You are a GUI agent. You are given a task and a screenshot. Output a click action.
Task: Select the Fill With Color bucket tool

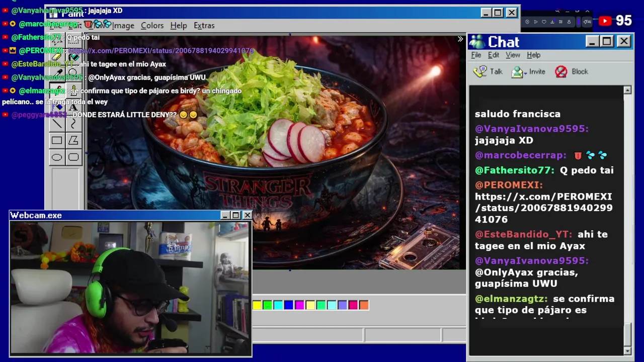(x=73, y=56)
